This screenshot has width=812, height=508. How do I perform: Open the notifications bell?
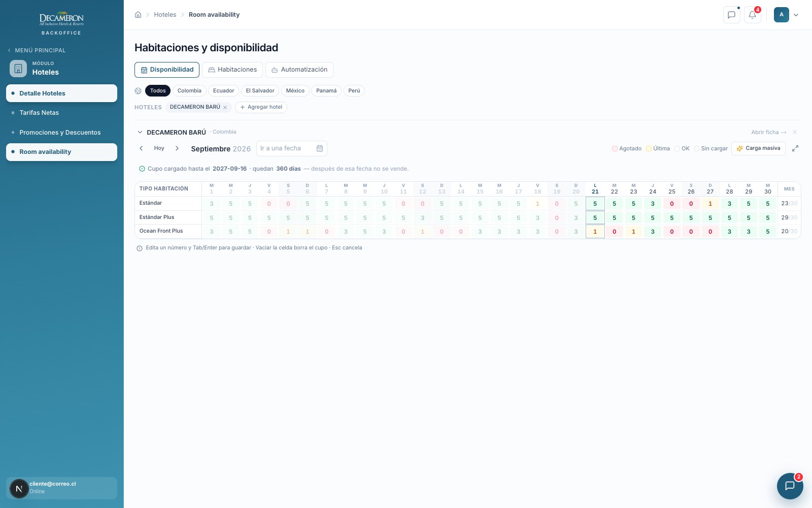tap(752, 15)
